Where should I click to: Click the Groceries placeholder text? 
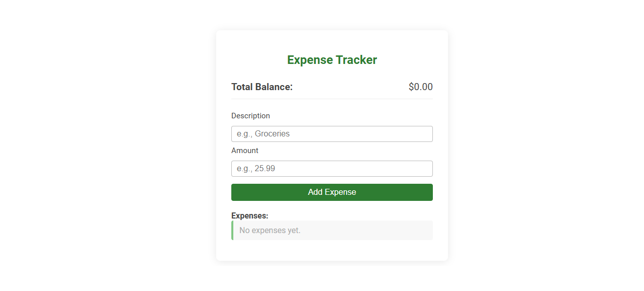(263, 133)
